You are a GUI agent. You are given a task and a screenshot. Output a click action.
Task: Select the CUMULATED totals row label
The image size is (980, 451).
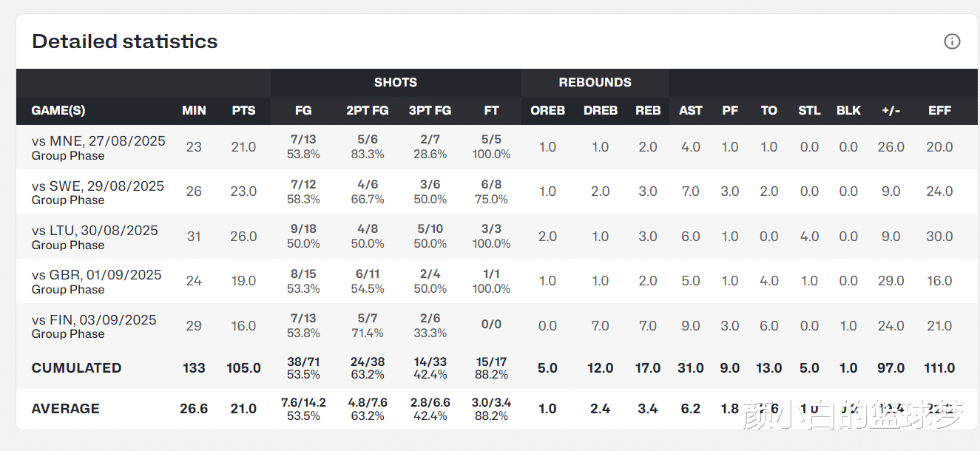[76, 367]
